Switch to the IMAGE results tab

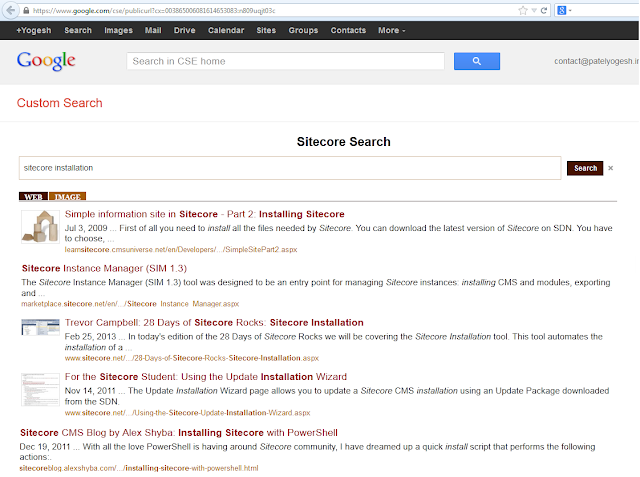tap(67, 196)
